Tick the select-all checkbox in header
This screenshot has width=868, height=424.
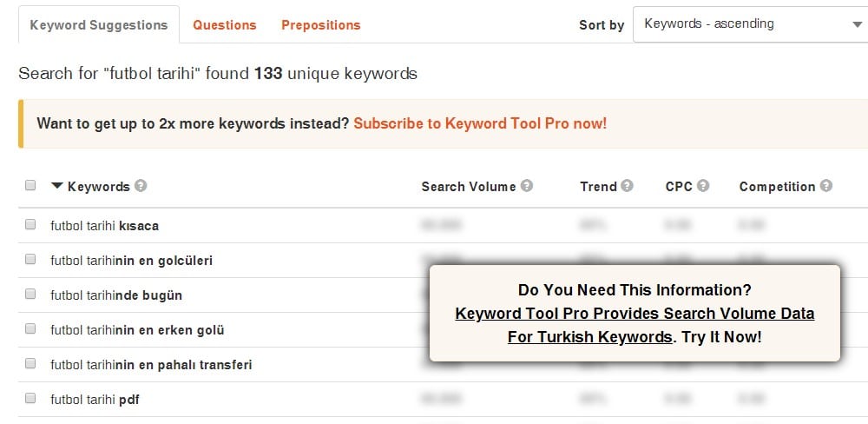point(30,185)
